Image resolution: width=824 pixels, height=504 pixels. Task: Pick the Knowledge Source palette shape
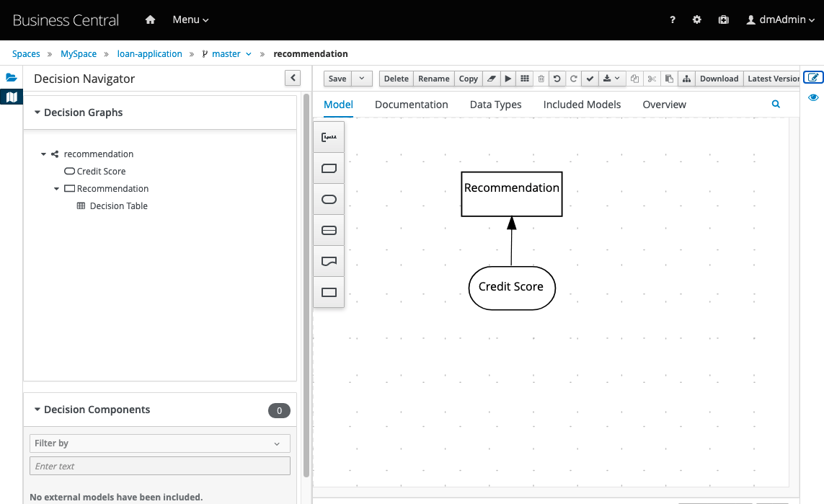[x=329, y=262]
